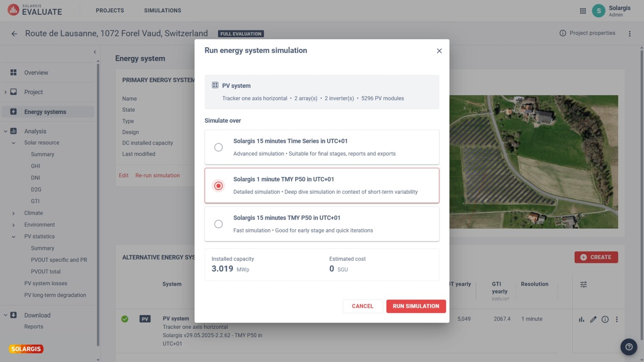Open PV system losses
The image size is (644, 362).
tap(46, 283)
